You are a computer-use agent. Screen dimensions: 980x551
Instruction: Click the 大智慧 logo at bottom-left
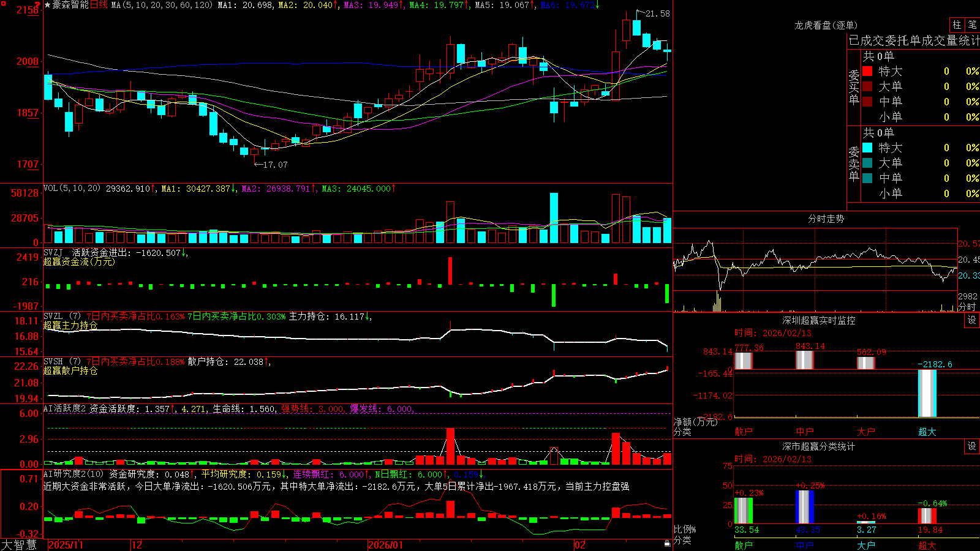click(x=19, y=545)
